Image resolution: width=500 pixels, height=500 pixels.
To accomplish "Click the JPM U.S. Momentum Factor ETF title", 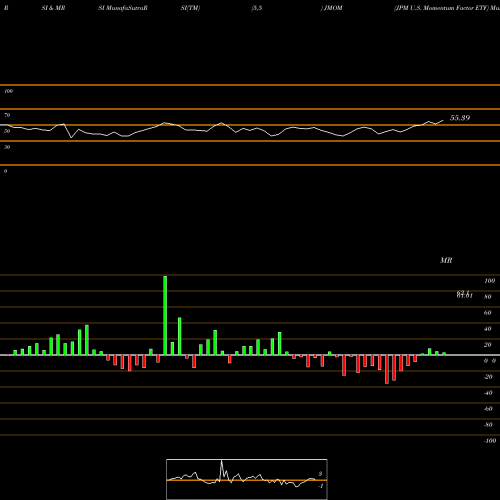I will (442, 8).
